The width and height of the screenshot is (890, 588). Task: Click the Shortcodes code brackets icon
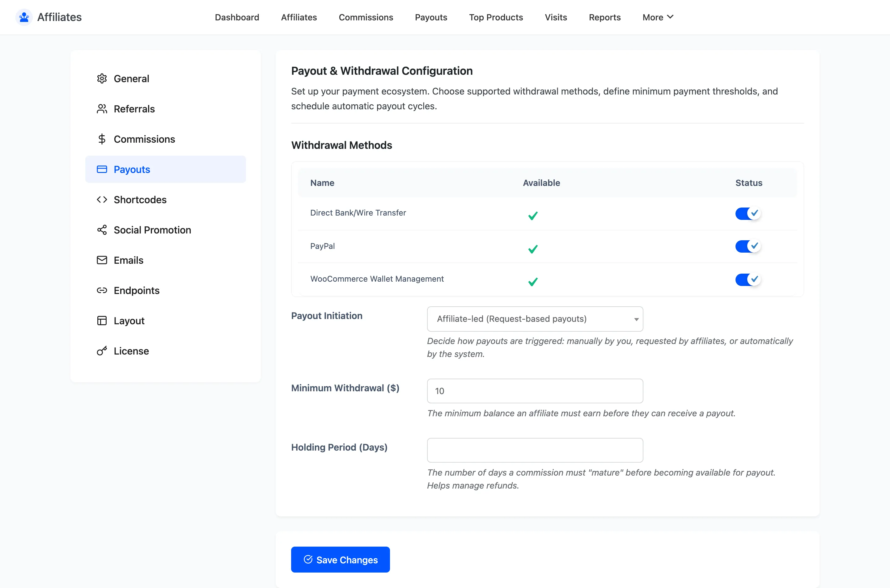point(102,199)
